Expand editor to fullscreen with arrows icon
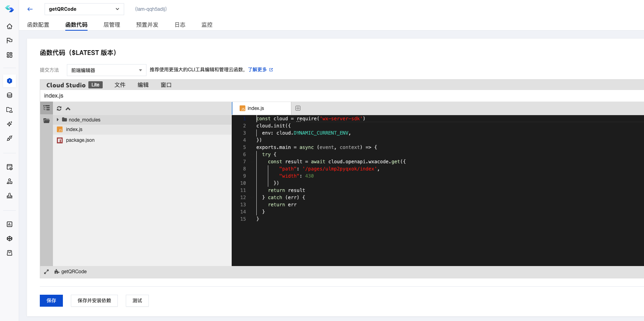 pos(46,272)
